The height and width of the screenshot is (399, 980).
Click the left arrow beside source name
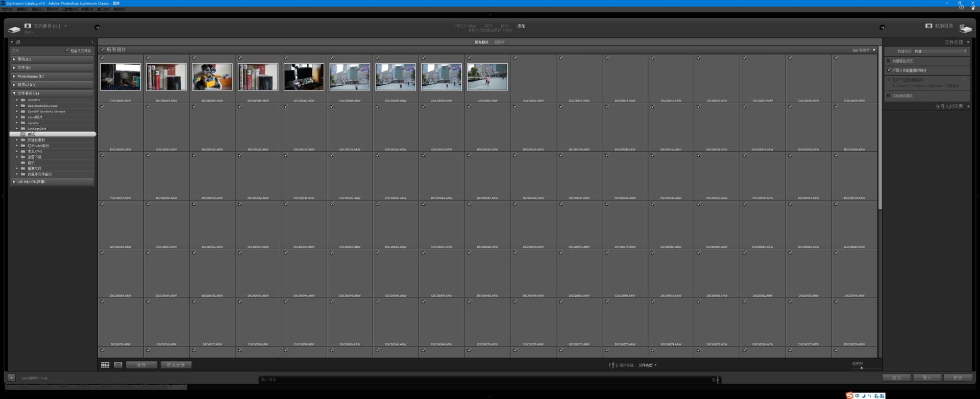click(97, 27)
